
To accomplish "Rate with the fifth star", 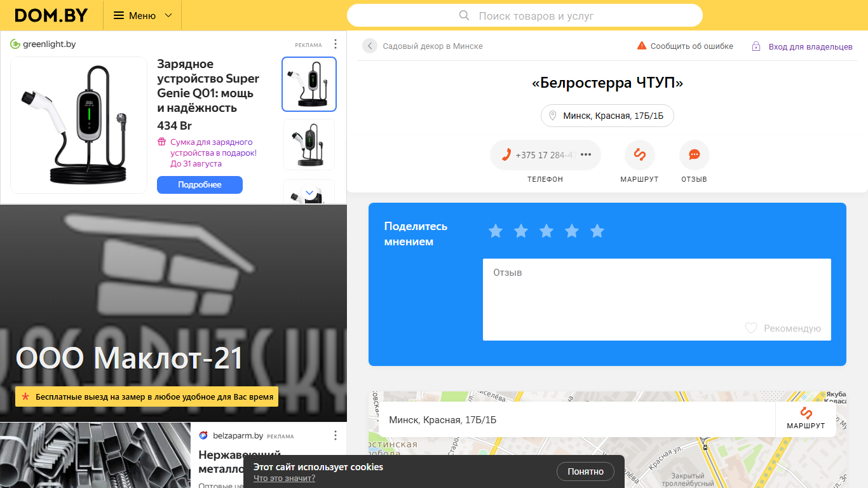I will (x=597, y=231).
